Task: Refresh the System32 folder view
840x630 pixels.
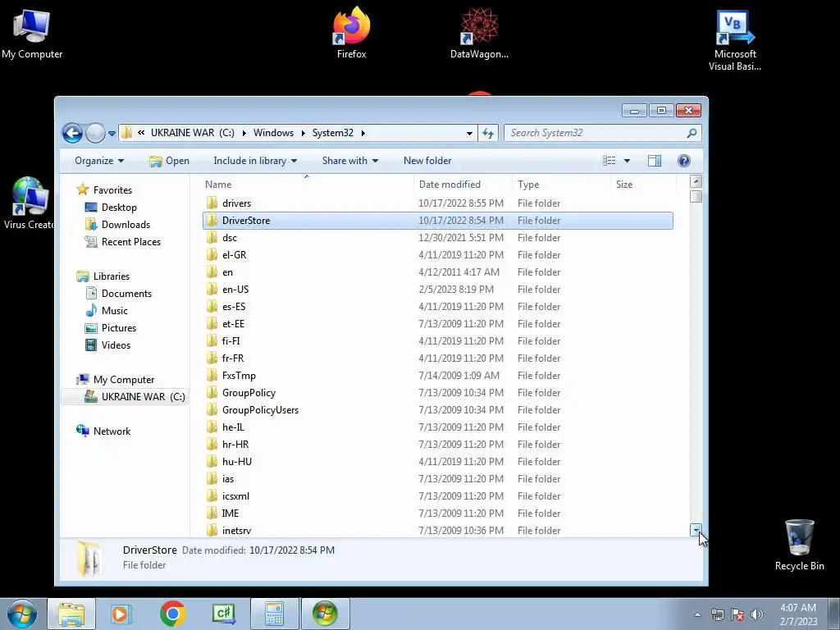Action: [488, 133]
